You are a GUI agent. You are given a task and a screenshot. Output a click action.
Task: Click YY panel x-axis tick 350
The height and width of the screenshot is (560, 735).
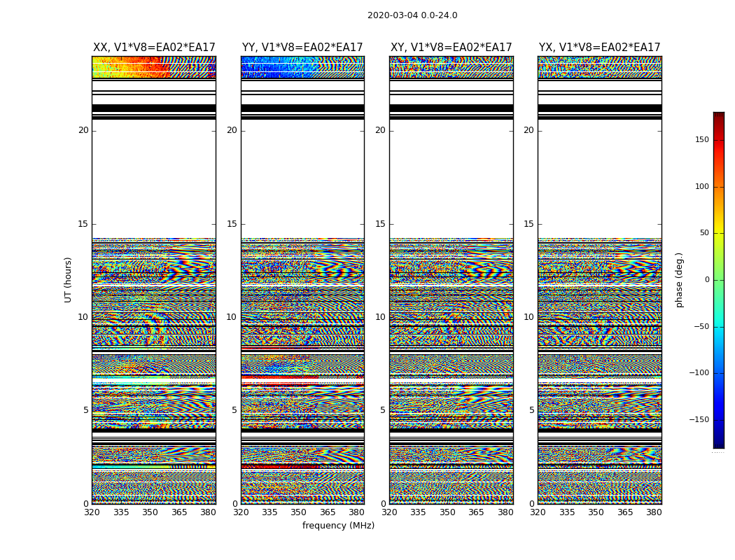click(299, 512)
